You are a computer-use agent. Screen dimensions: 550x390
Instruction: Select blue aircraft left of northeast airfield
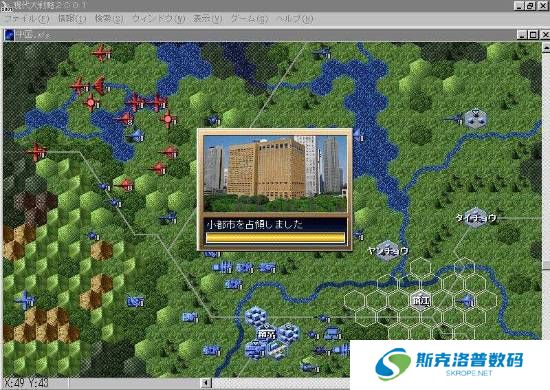coord(455,119)
